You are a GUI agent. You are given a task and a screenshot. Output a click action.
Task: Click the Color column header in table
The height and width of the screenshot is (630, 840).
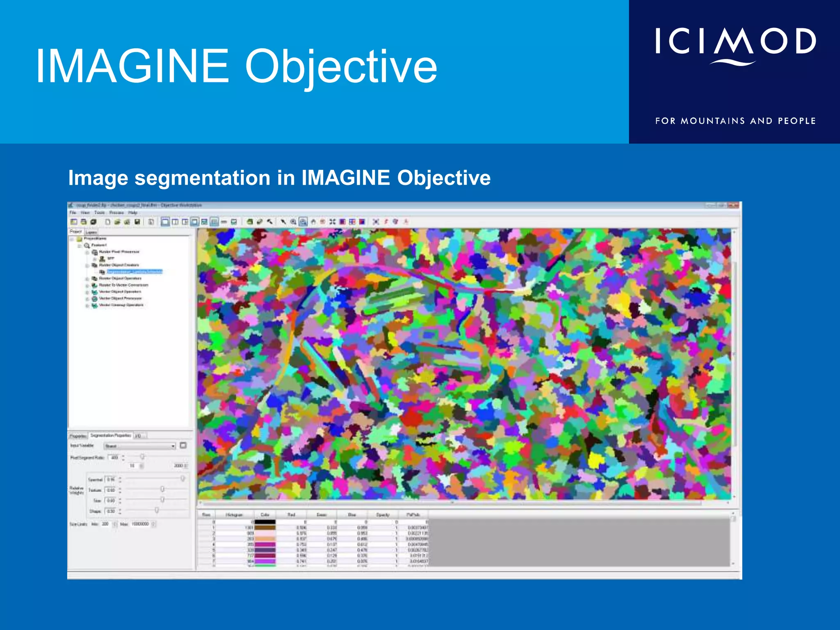click(x=265, y=514)
